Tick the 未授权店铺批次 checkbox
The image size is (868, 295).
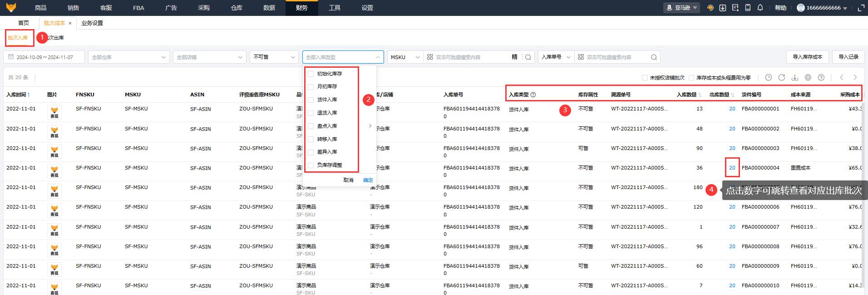pos(645,78)
